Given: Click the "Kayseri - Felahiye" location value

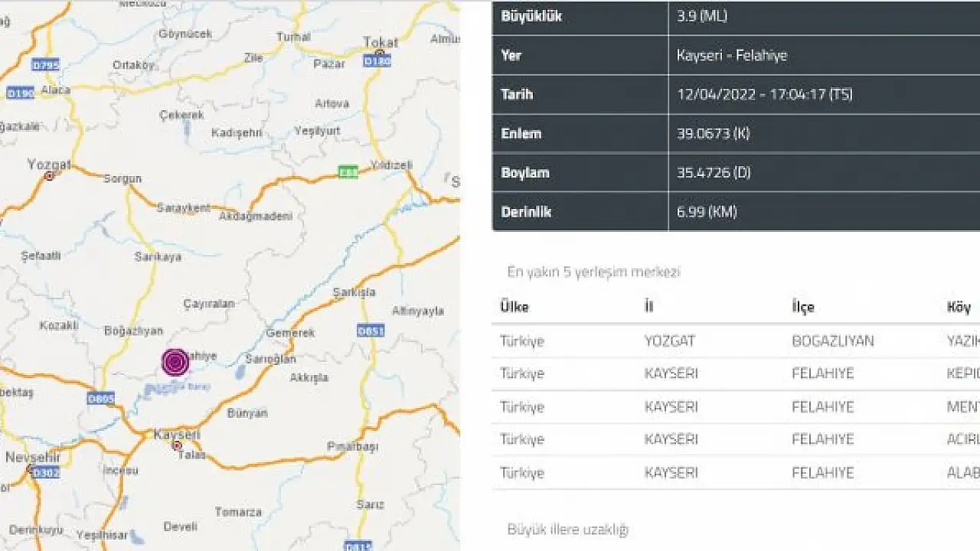Looking at the screenshot, I should tap(732, 55).
